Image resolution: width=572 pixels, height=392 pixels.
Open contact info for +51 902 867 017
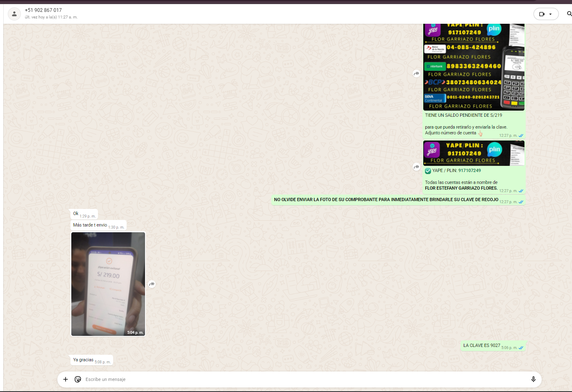coord(43,10)
